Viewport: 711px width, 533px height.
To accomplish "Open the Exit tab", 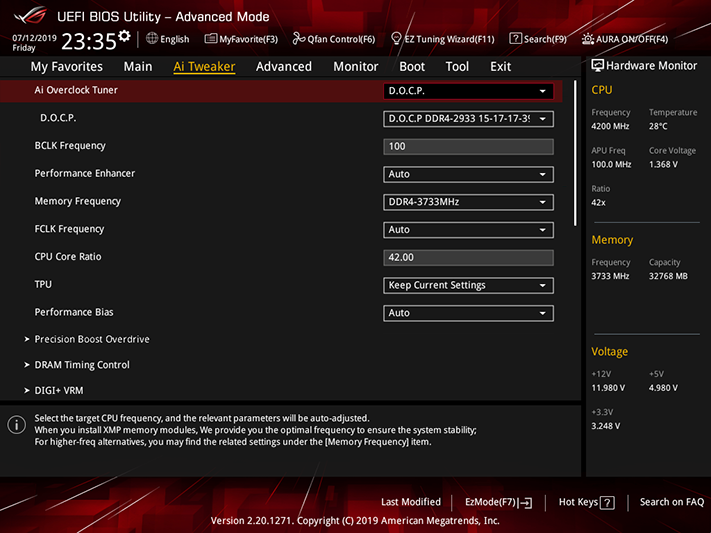I will pyautogui.click(x=501, y=67).
